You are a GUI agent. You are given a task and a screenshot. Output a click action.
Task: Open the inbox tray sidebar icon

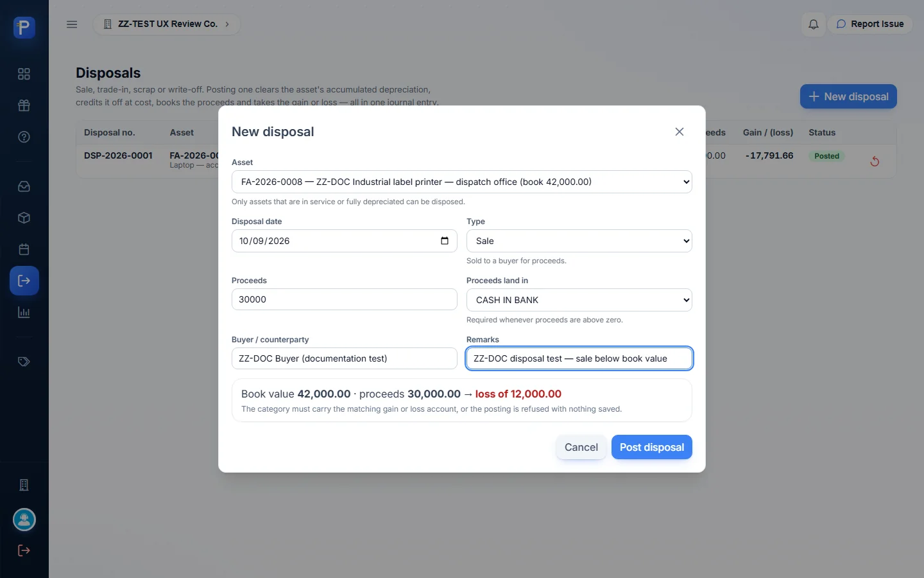[24, 186]
